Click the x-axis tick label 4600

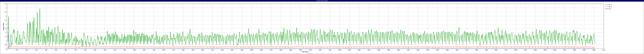pyautogui.click(x=457, y=50)
